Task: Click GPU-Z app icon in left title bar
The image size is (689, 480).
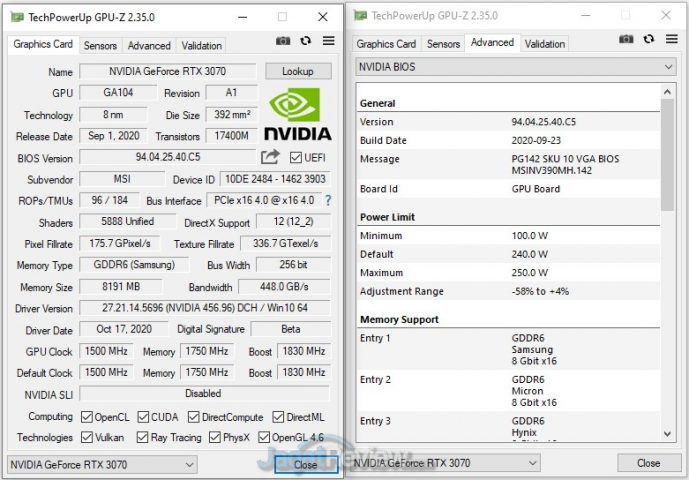Action: pos(17,17)
